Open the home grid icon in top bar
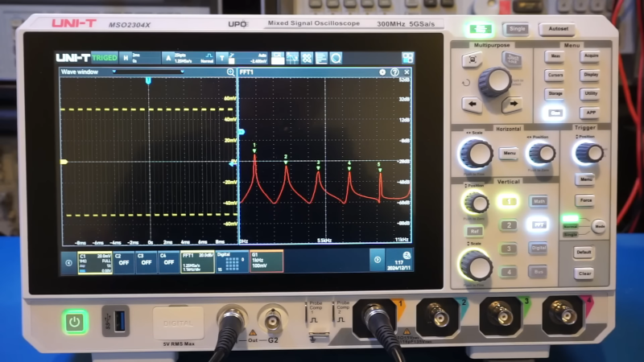Screen dimensions: 644x362 click(407, 58)
